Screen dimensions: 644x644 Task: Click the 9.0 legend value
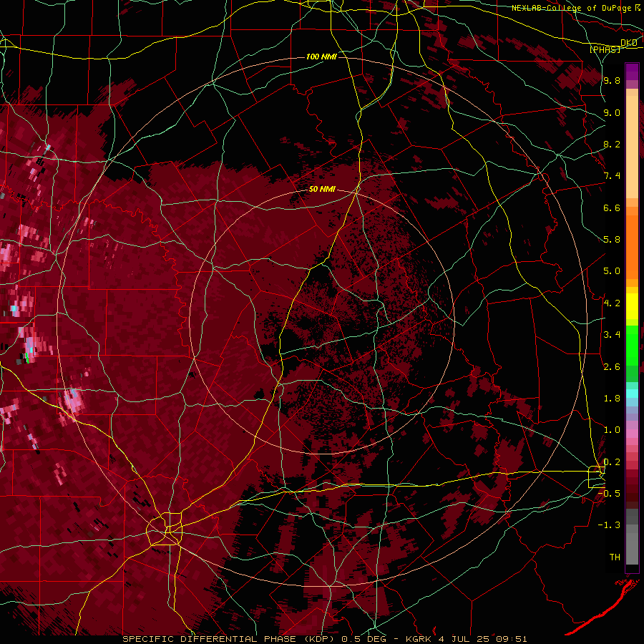612,112
